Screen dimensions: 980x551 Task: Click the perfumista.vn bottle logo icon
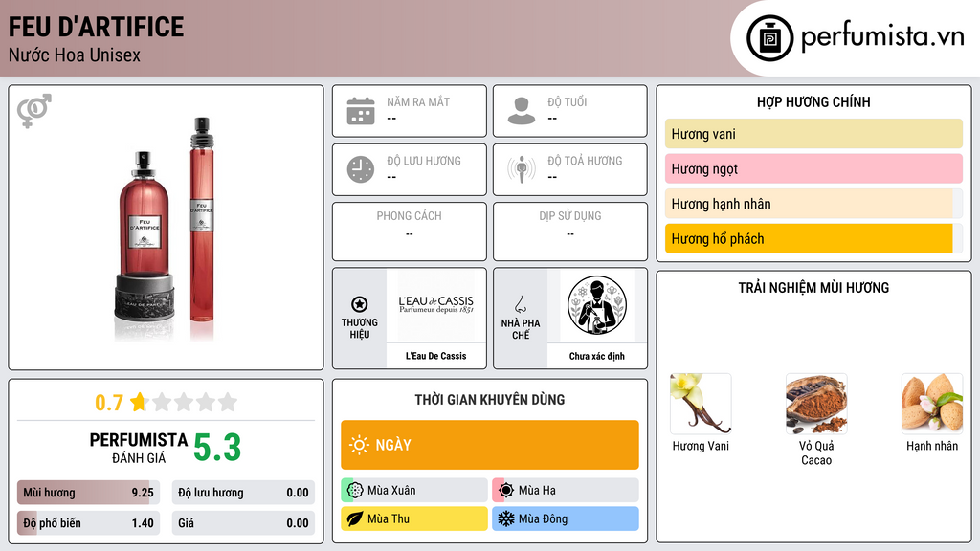pos(769,38)
